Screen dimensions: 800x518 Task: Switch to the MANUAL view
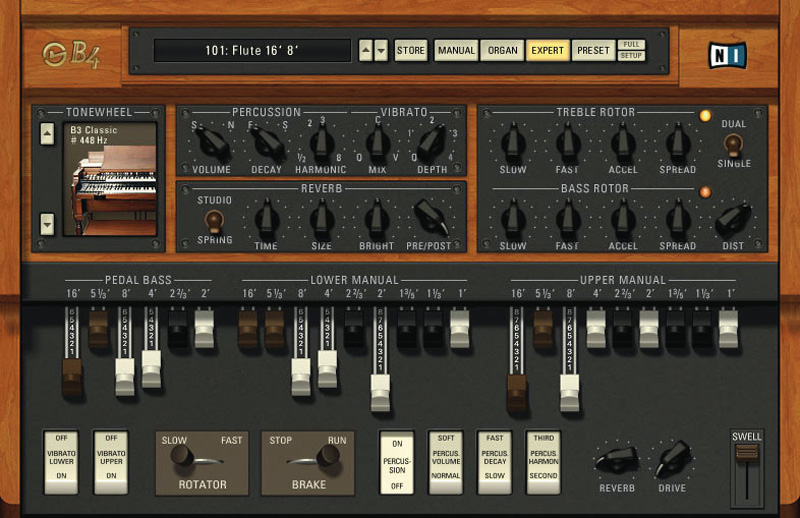click(456, 51)
